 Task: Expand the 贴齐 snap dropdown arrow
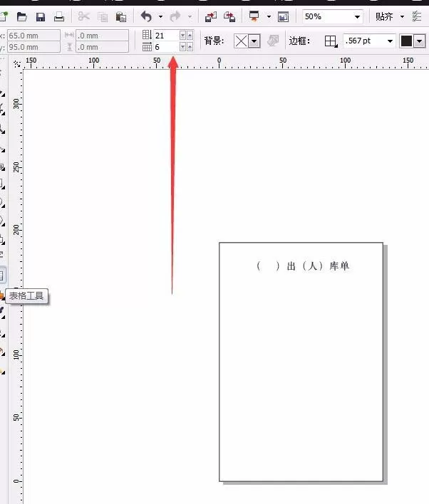pyautogui.click(x=402, y=16)
